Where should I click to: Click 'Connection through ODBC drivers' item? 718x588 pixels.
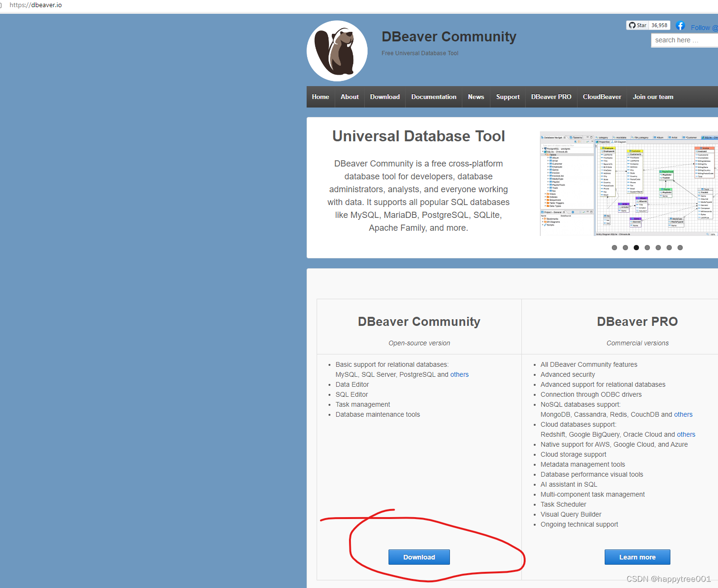(591, 394)
